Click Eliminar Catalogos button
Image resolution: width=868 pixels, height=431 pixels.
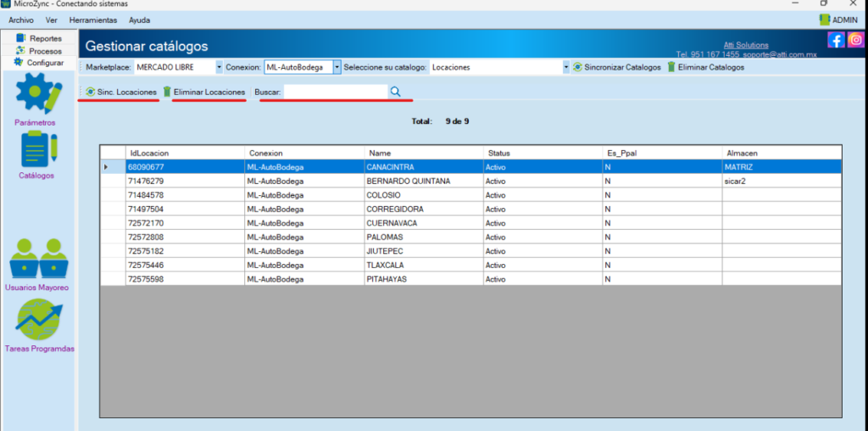coord(706,67)
